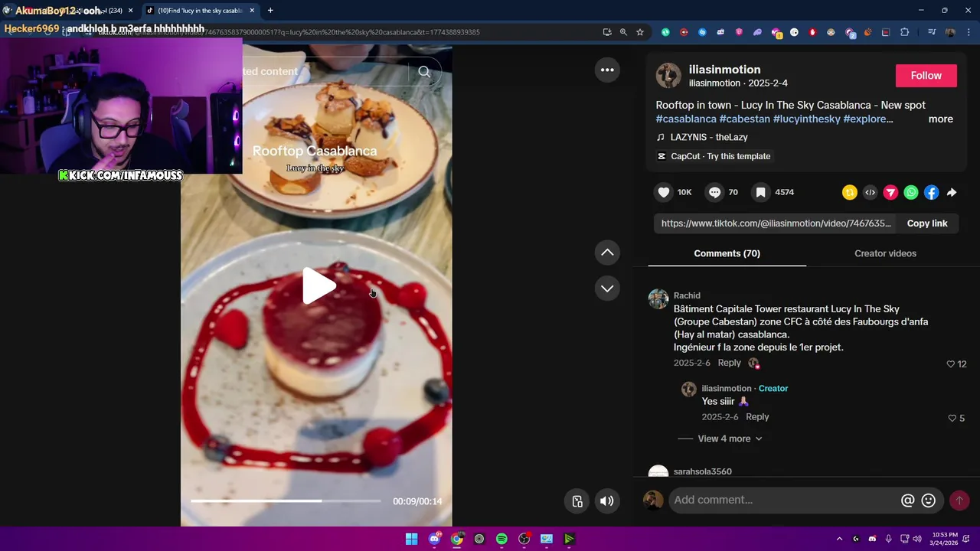The image size is (980, 551).
Task: Toggle the auto-scroll icon beside volume
Action: (577, 501)
